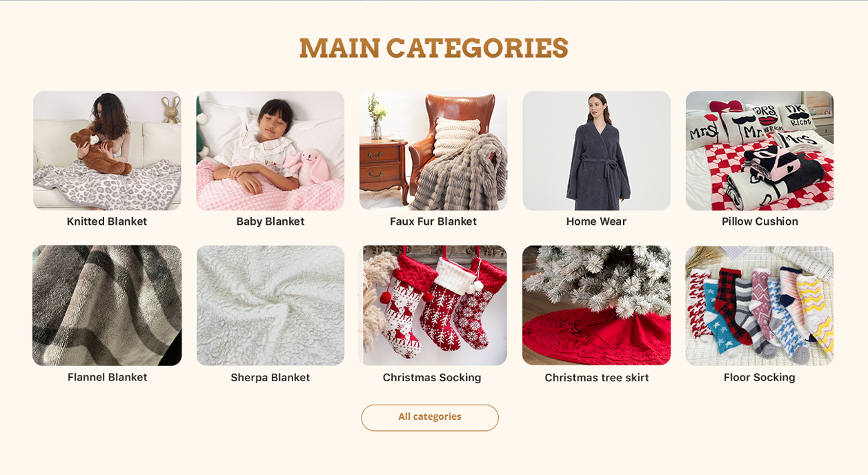Open the Flannel Blanket text label
This screenshot has height=475, width=868.
[x=107, y=377]
